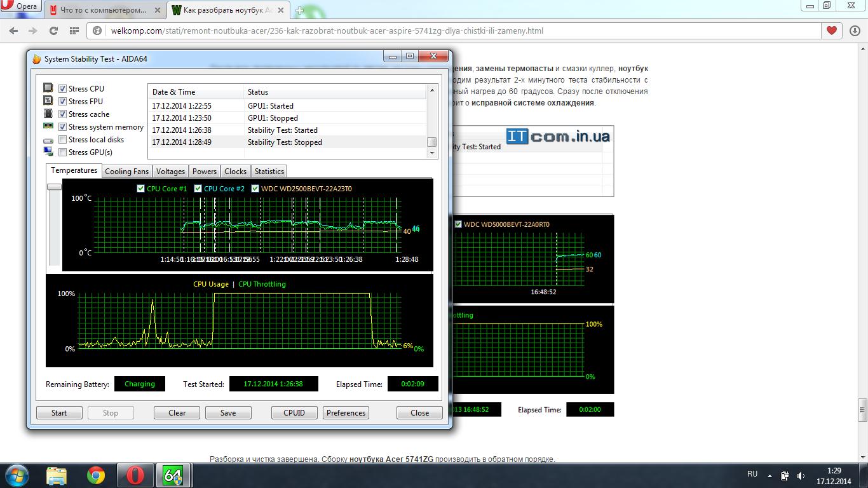Toggle WDC WD2500BEVT graph checkbox
The image size is (868, 488).
(255, 189)
